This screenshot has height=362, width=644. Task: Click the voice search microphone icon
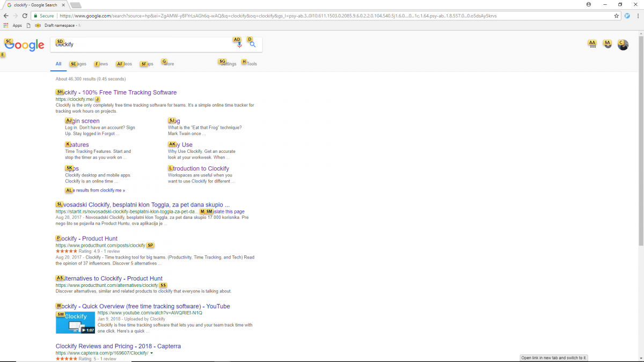tap(239, 45)
